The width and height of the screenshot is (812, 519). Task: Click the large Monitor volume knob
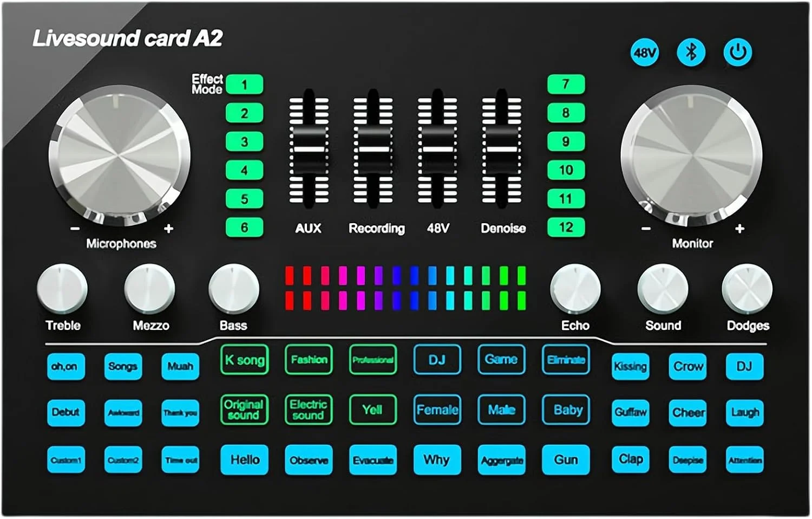(691, 155)
